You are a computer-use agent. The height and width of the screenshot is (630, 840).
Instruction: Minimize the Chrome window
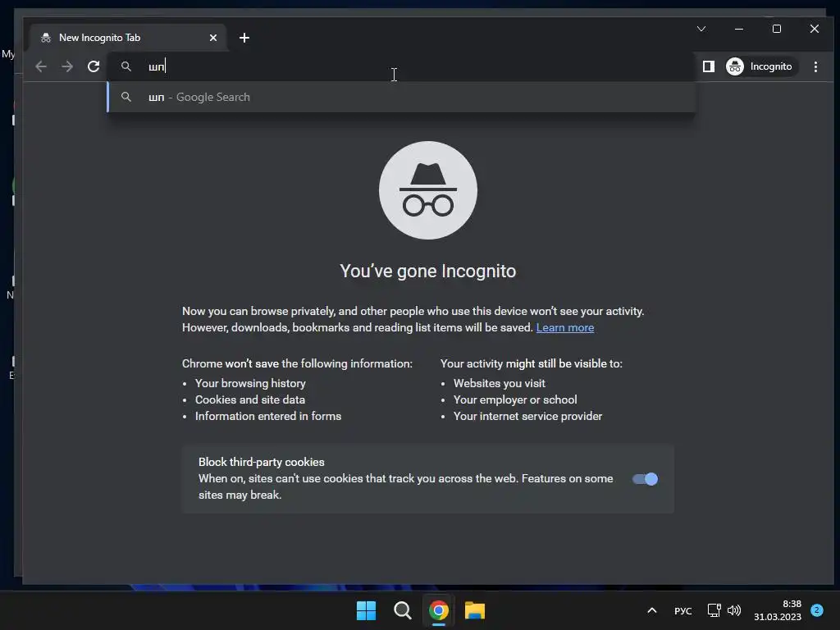coord(739,29)
